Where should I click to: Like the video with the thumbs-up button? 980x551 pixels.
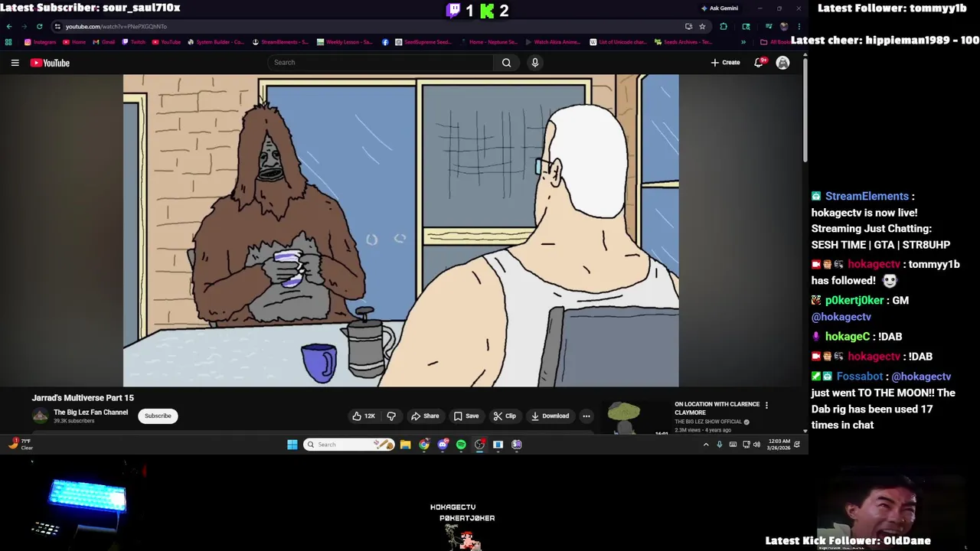tap(364, 416)
